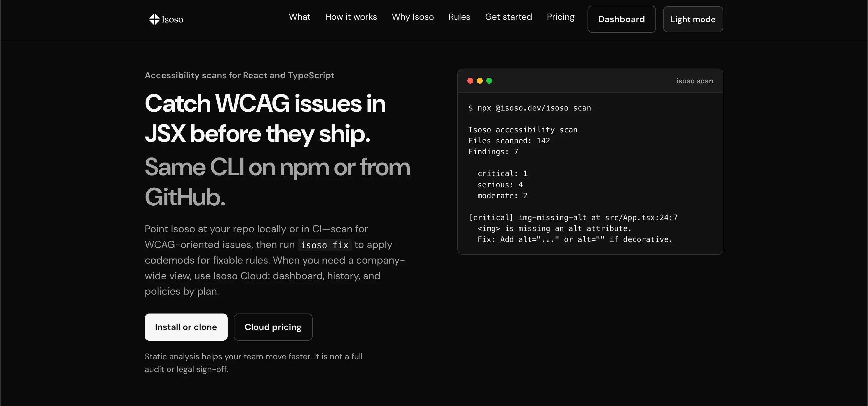
Task: Click the 'isoso scan' terminal title
Action: click(694, 81)
